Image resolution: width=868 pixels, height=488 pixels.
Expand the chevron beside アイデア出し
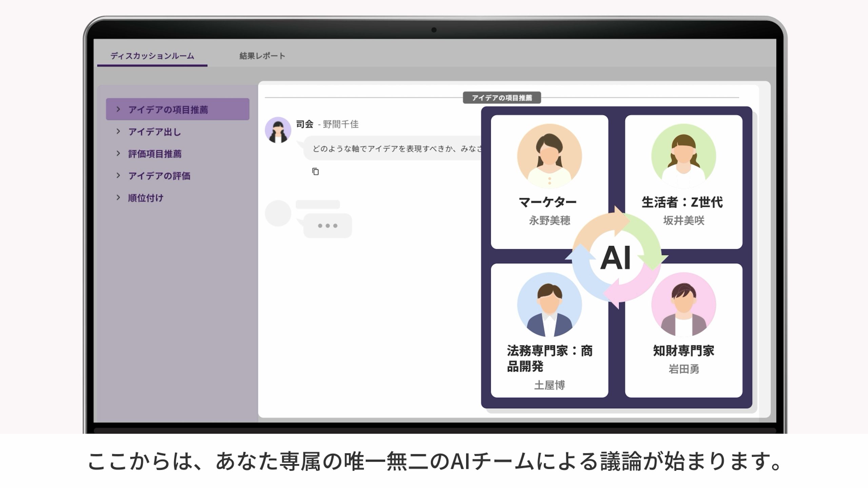tap(118, 131)
